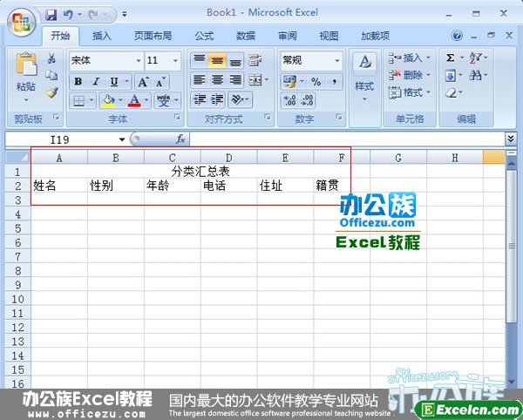Decrease the cell indent
Image resolution: width=523 pixels, height=420 pixels.
coord(200,99)
